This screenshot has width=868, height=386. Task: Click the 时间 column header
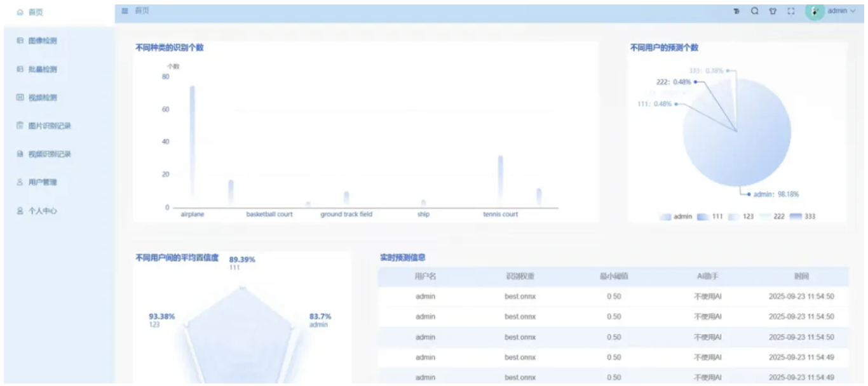click(x=801, y=277)
